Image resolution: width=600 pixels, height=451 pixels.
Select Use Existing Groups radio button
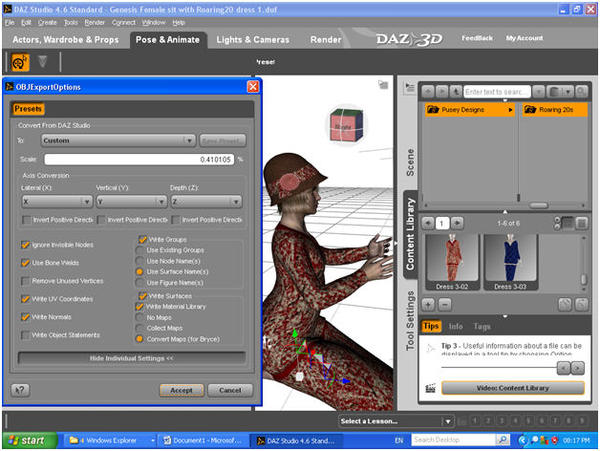coord(140,250)
